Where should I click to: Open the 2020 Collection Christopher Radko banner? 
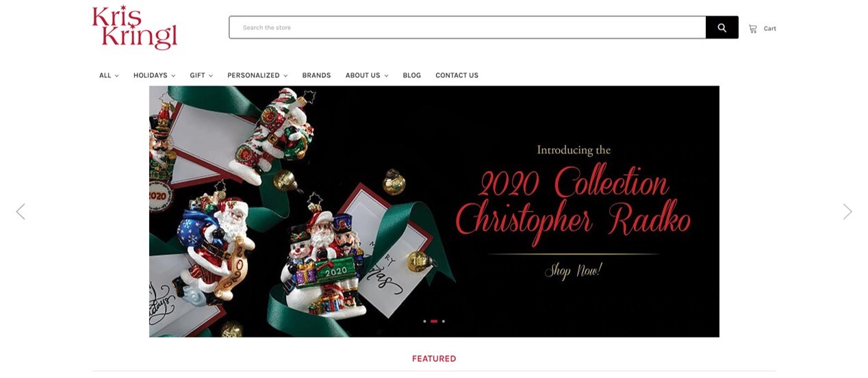(434, 212)
